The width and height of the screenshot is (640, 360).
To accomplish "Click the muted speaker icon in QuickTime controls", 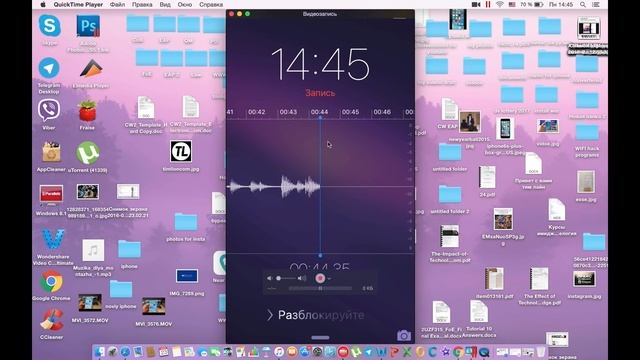I will coord(269,278).
